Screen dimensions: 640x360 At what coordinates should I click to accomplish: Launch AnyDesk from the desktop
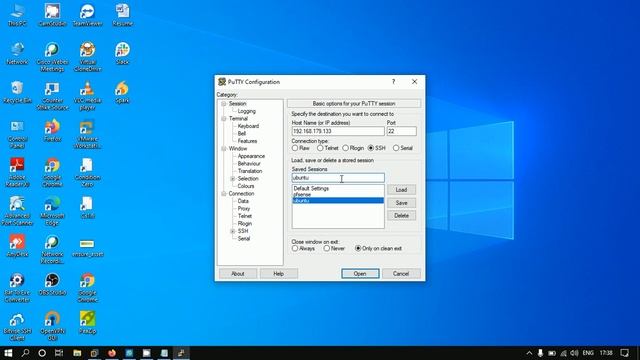(x=17, y=246)
